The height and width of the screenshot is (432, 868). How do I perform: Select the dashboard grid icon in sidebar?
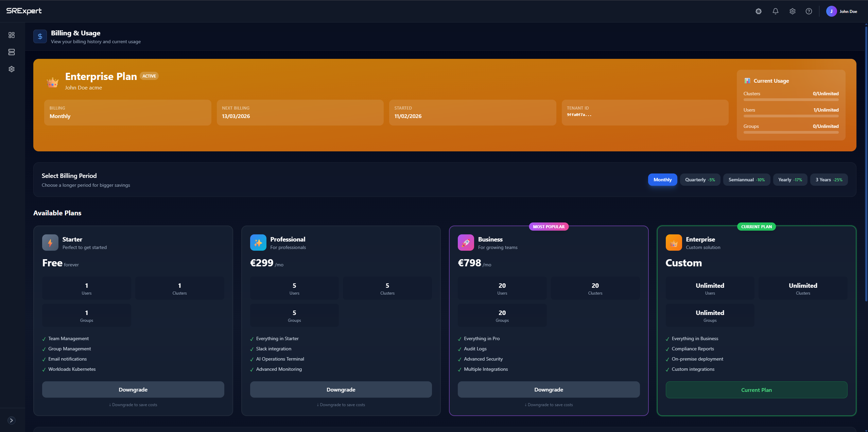12,35
